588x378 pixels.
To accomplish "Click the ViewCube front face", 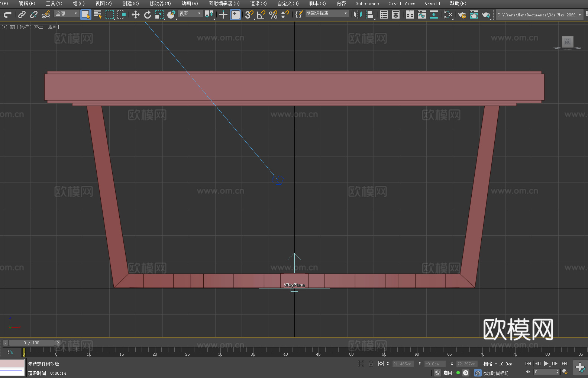I will click(568, 42).
